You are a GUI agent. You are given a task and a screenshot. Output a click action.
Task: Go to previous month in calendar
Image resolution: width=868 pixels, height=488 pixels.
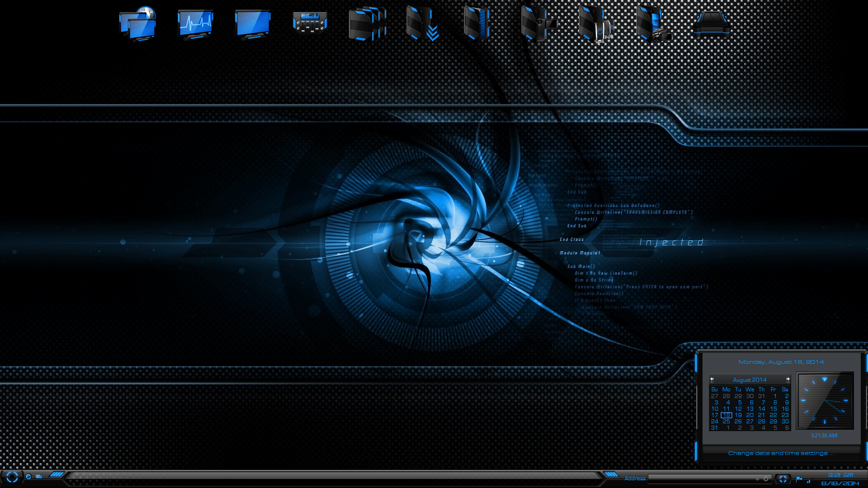(x=712, y=380)
